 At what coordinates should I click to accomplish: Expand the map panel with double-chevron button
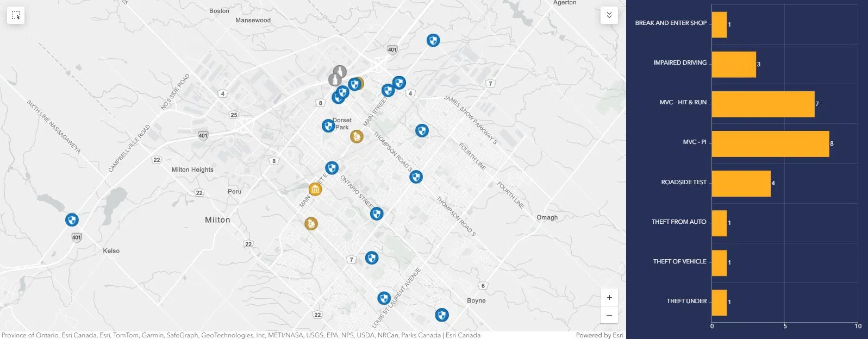[x=609, y=15]
